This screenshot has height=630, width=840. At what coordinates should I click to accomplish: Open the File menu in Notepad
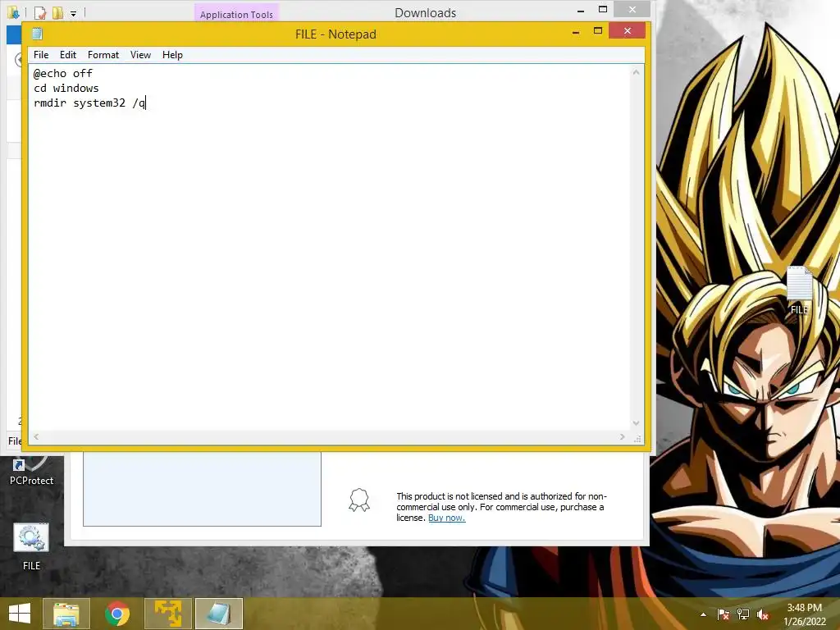41,55
